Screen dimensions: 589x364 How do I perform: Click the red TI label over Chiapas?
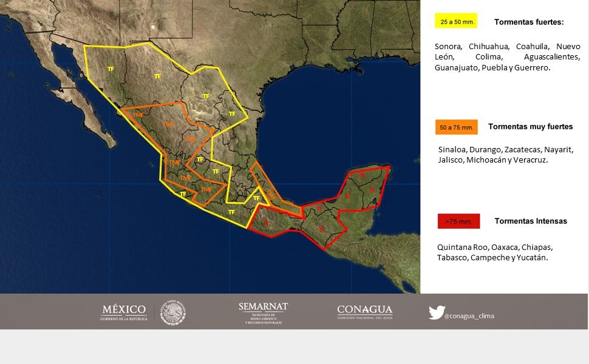click(321, 229)
